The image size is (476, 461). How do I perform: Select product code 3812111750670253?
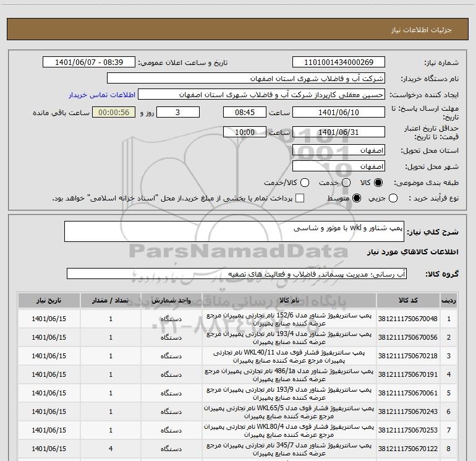coord(408,430)
